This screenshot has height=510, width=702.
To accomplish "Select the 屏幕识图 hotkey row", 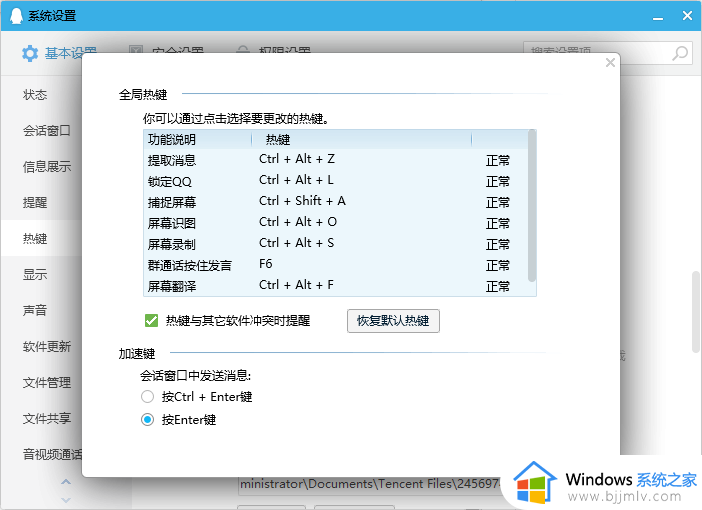I will pos(336,223).
